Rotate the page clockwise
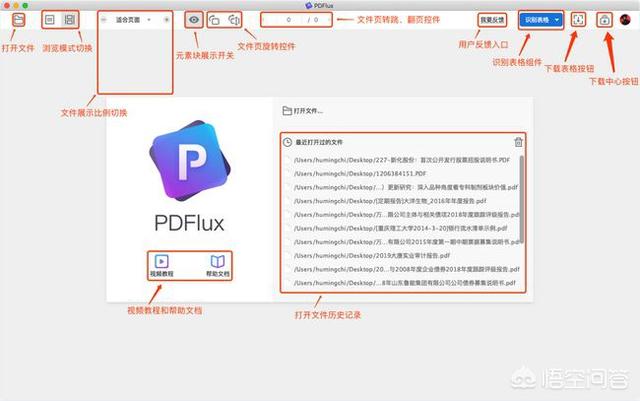 [233, 20]
